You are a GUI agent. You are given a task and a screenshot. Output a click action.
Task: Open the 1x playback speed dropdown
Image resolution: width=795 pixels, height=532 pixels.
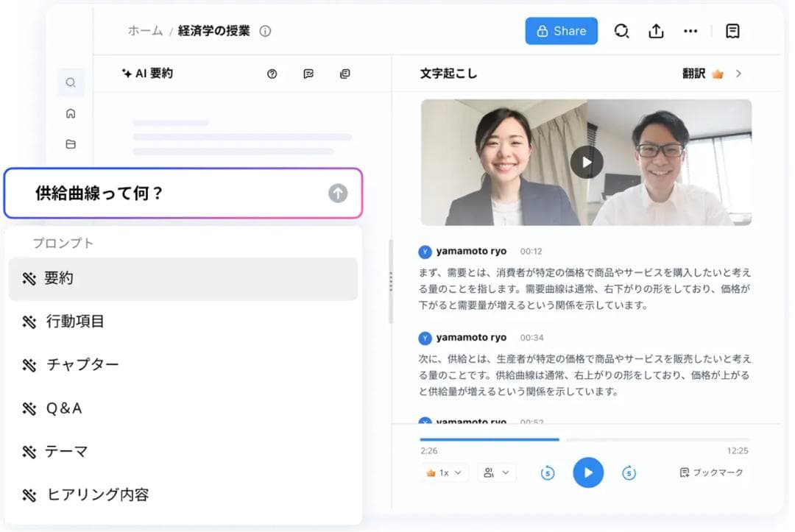point(445,473)
